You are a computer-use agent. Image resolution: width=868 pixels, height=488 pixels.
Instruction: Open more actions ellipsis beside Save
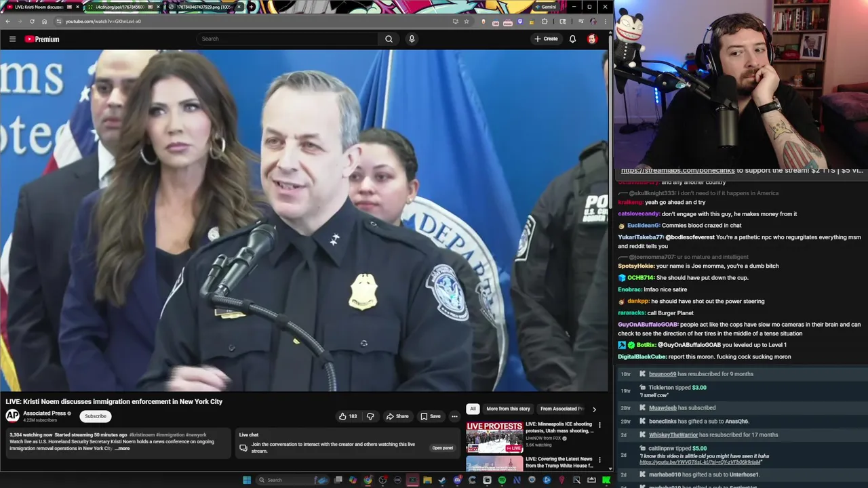tap(454, 416)
